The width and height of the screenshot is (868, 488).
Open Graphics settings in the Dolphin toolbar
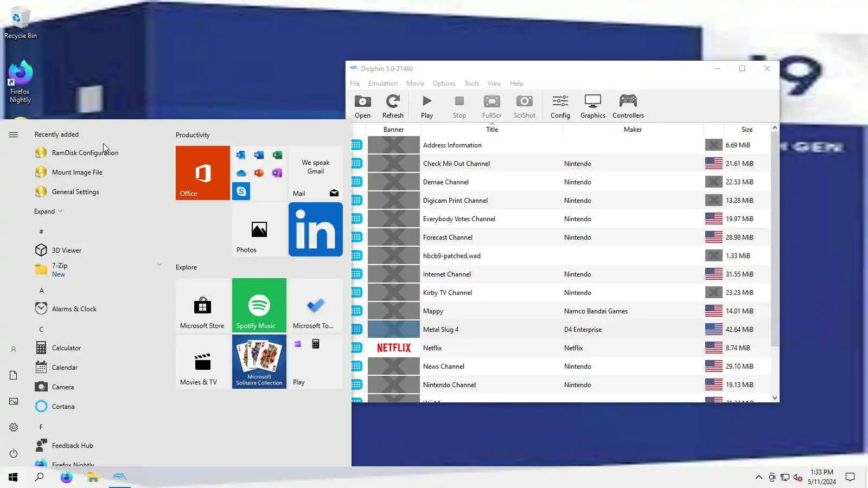[593, 106]
